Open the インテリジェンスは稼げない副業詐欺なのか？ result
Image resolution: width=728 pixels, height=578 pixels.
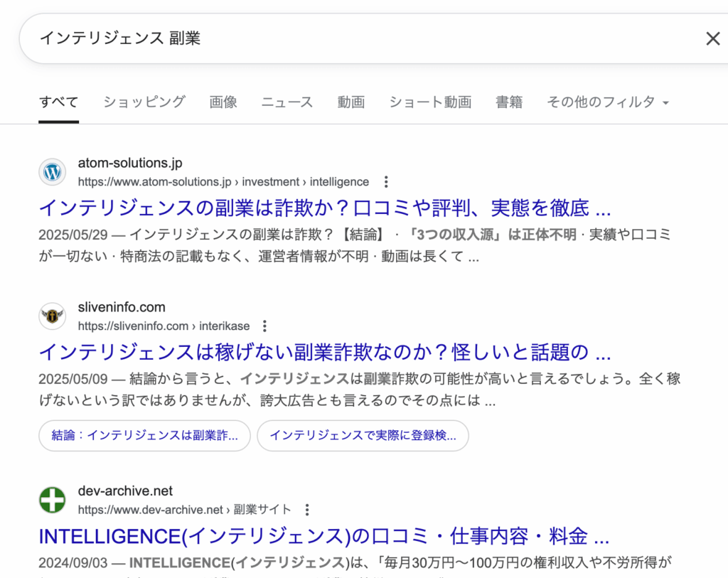324,352
